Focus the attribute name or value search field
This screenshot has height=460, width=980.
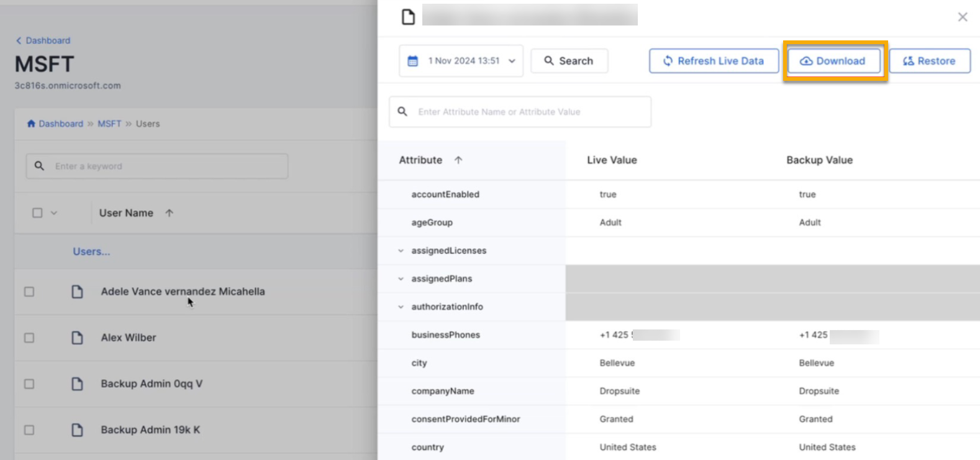click(x=528, y=112)
